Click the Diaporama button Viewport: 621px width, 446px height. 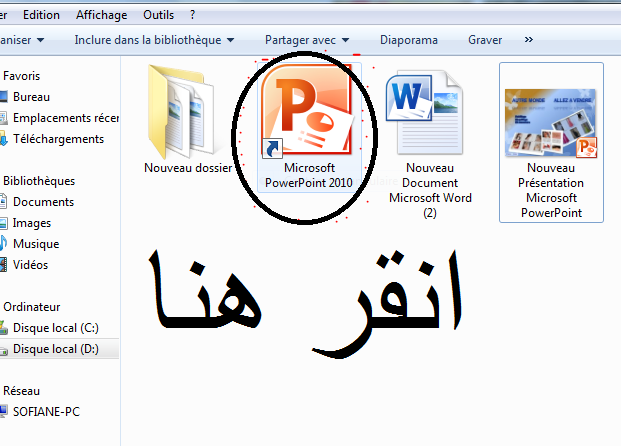(409, 40)
